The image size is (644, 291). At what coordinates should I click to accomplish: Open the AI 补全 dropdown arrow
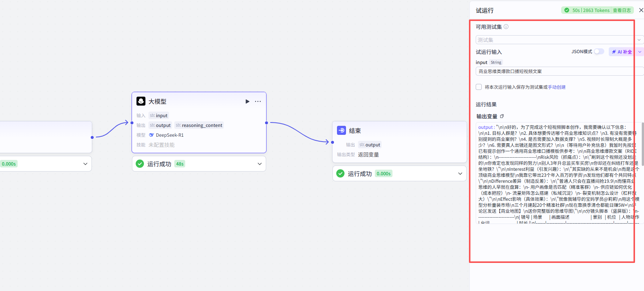coord(640,52)
